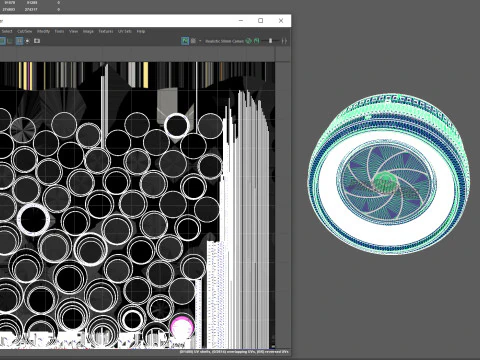The height and width of the screenshot is (360, 480).
Task: Minimize the UV Editor window
Action: click(241, 21)
